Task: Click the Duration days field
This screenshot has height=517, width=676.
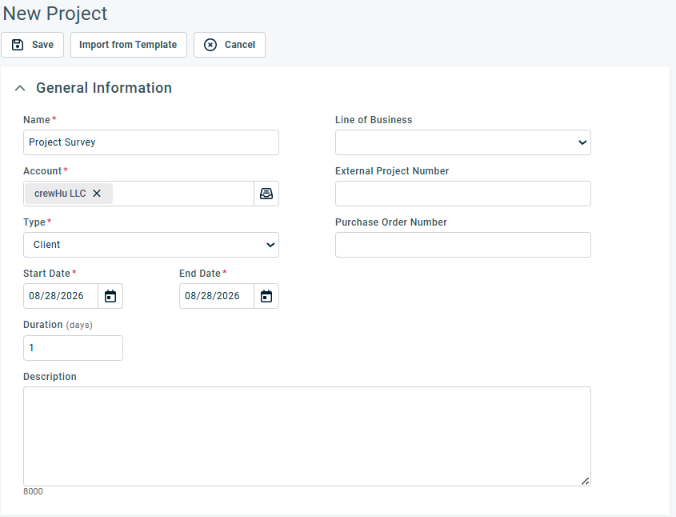Action: coord(73,348)
